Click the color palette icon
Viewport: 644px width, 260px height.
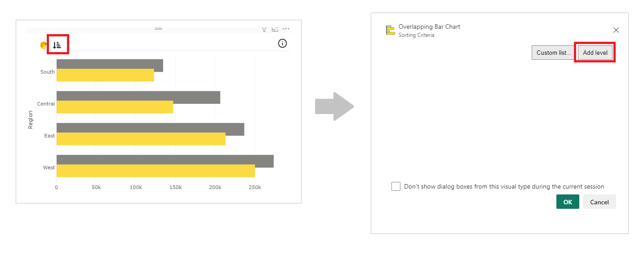click(43, 44)
